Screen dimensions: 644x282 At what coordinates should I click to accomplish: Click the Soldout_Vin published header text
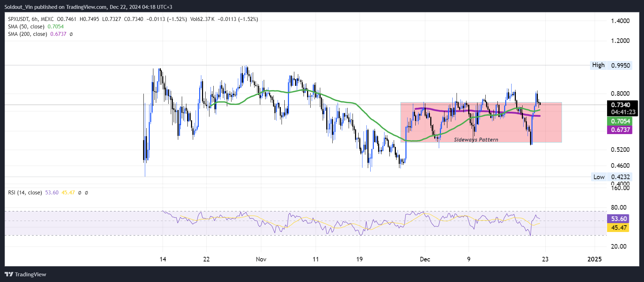click(x=88, y=7)
